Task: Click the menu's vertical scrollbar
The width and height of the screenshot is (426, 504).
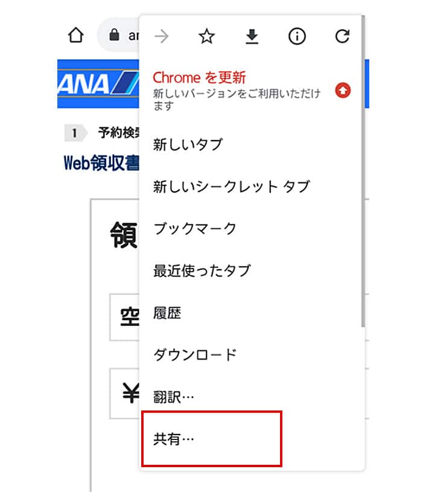Action: tap(362, 181)
